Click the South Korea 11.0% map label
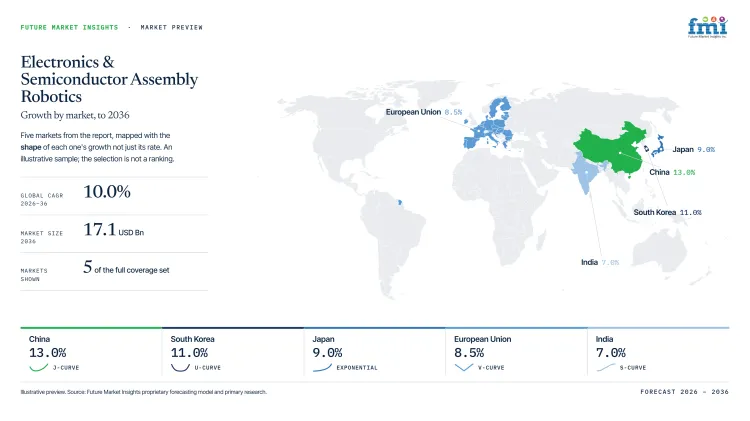 [x=667, y=212]
